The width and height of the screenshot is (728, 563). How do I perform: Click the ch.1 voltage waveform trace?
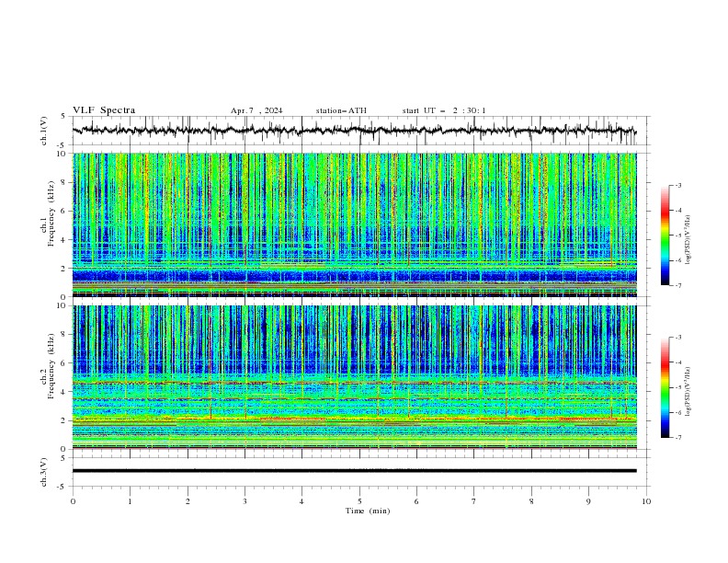pyautogui.click(x=355, y=131)
